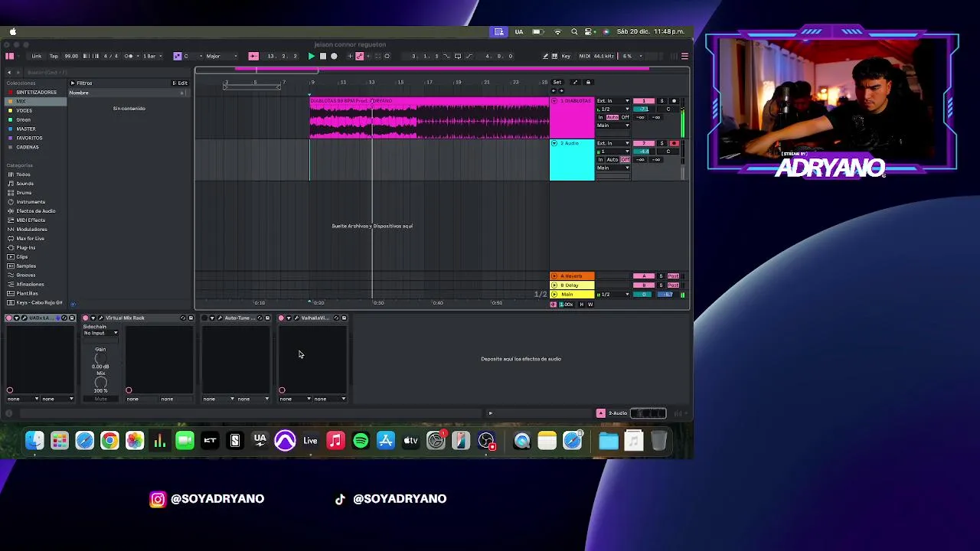Click the Edit button in browser
Image resolution: width=980 pixels, height=551 pixels.
[x=181, y=83]
